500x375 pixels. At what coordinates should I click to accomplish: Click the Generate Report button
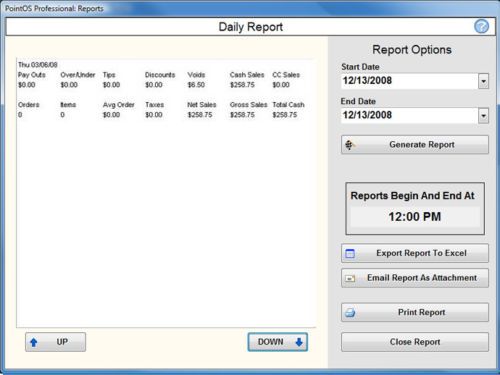tap(415, 145)
